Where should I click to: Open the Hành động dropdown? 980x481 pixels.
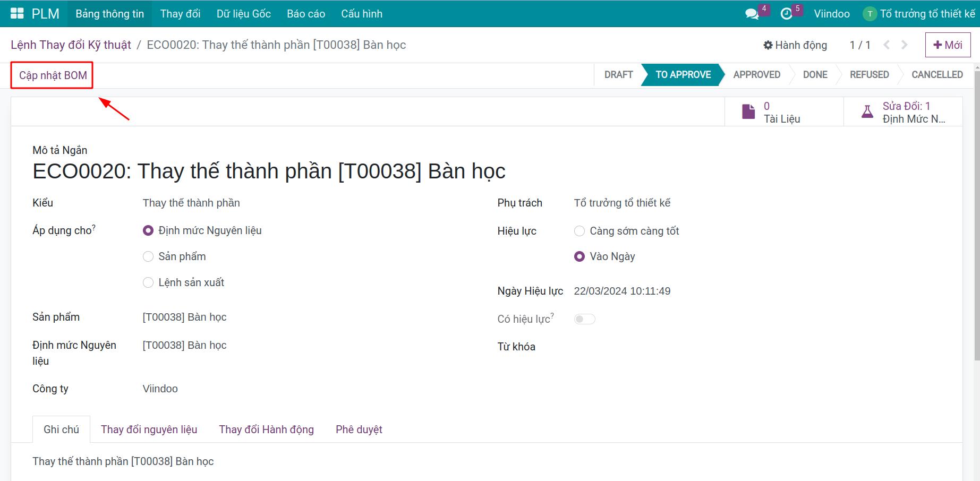click(795, 45)
